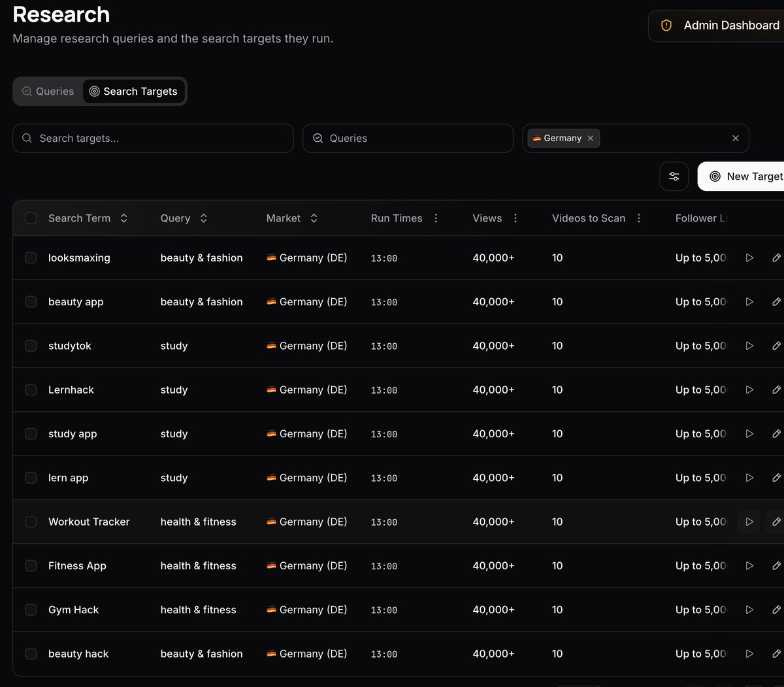Check the Fitness App row checkbox

(x=31, y=566)
